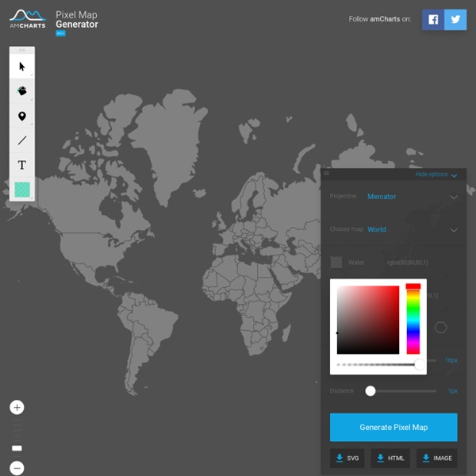
Task: Zoom in with the plus button
Action: pos(17,407)
